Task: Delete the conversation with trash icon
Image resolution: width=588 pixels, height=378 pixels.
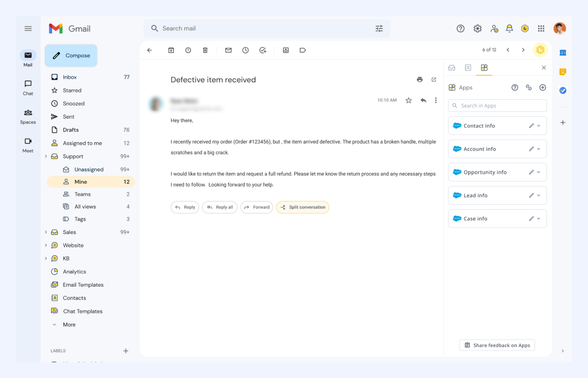Action: [205, 50]
